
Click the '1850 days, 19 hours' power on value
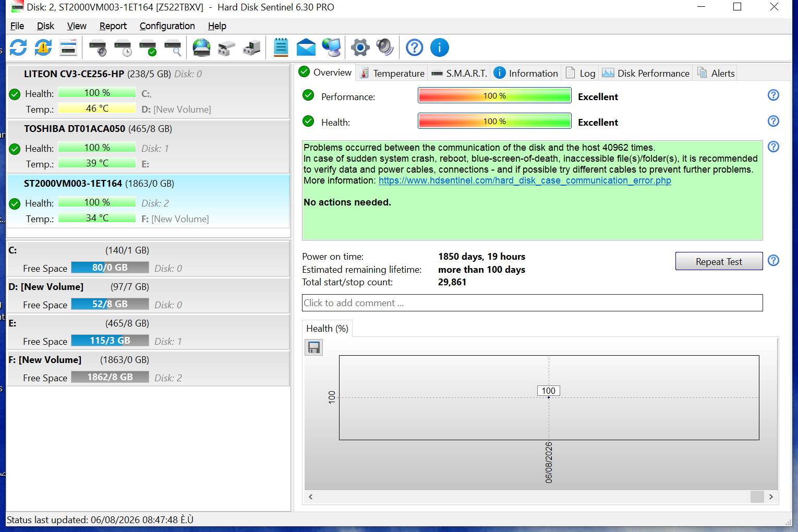(481, 257)
